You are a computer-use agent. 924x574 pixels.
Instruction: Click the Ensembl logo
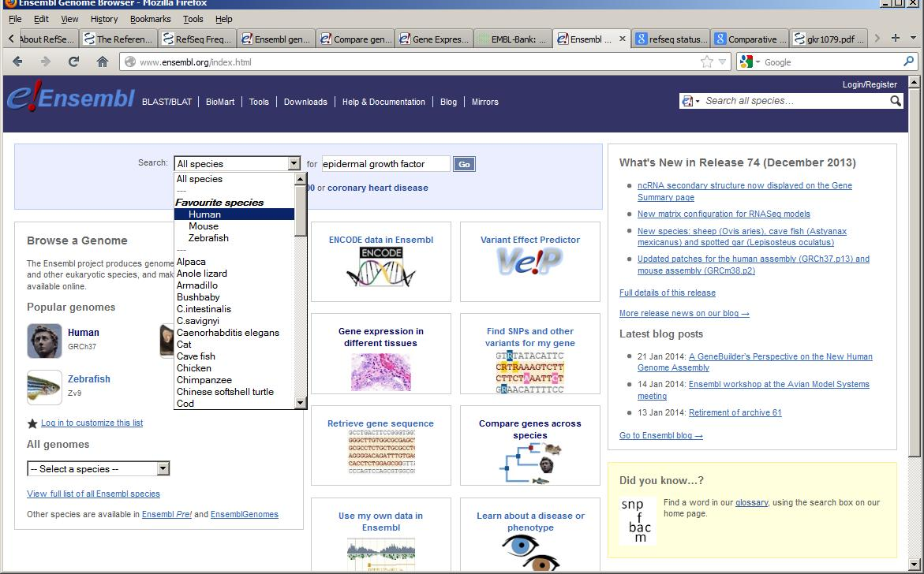click(71, 96)
